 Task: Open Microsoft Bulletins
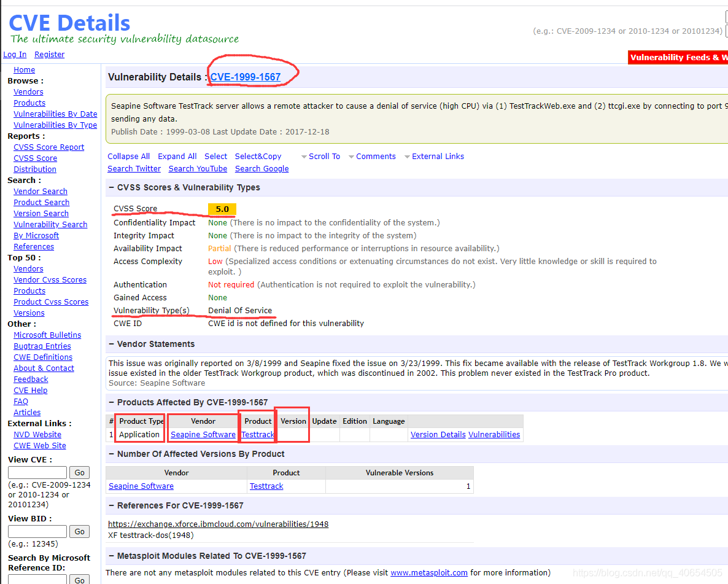click(x=47, y=335)
